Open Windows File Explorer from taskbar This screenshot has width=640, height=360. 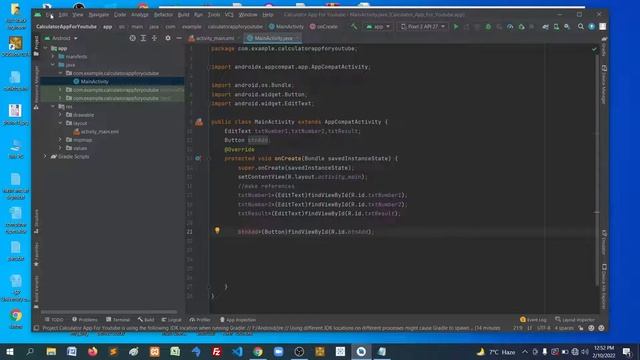tap(51, 351)
